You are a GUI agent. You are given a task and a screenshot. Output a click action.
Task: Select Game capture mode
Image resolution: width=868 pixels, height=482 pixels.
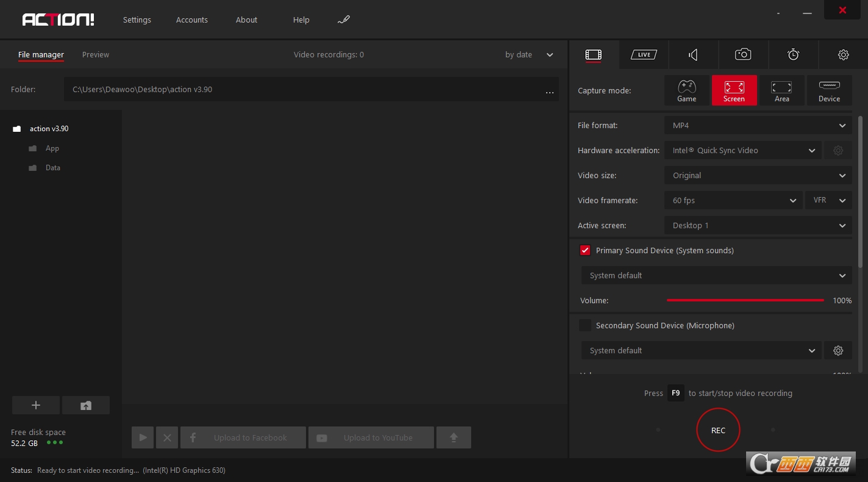[687, 90]
